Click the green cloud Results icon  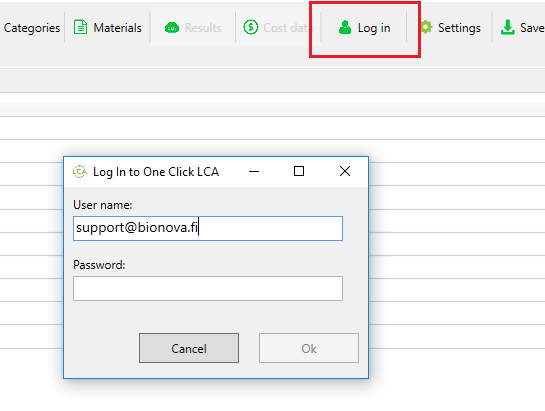click(172, 27)
